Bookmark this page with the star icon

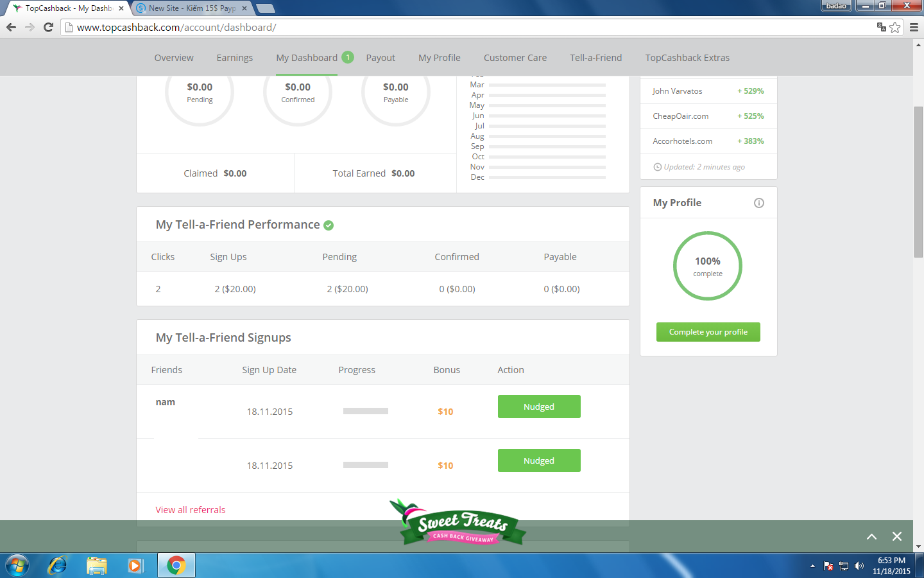click(895, 27)
